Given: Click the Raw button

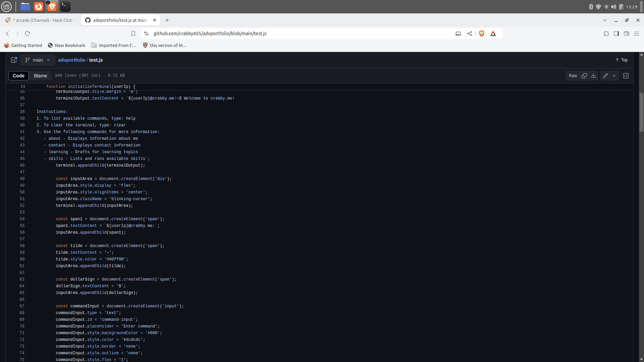Looking at the screenshot, I should point(573,76).
